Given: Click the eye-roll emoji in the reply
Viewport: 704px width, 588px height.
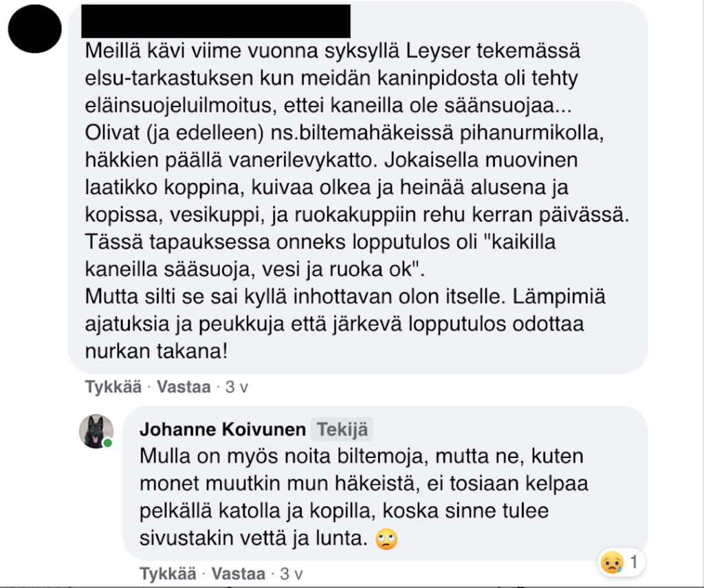Looking at the screenshot, I should [x=386, y=538].
